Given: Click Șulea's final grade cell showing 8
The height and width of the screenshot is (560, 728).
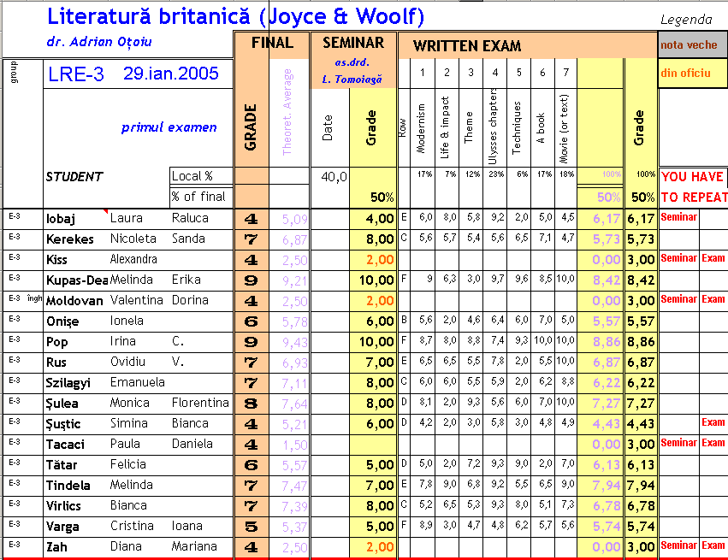Looking at the screenshot, I should [x=252, y=404].
